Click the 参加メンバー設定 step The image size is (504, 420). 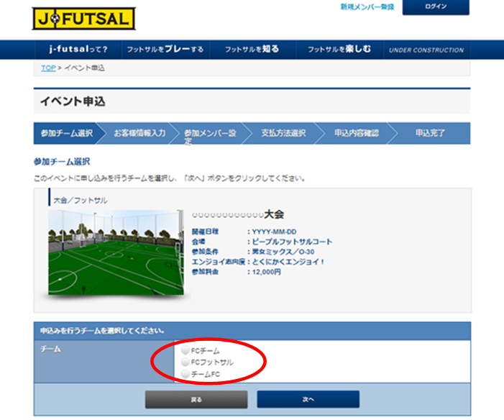pyautogui.click(x=210, y=134)
